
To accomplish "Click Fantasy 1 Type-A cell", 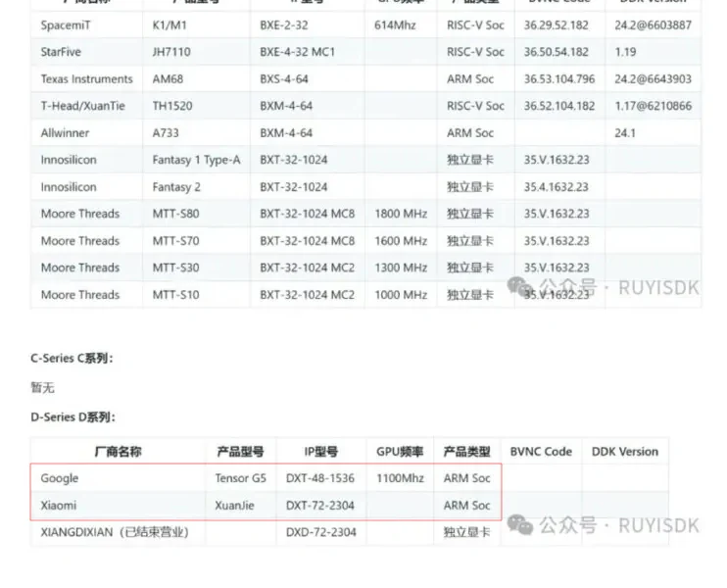I will (197, 160).
